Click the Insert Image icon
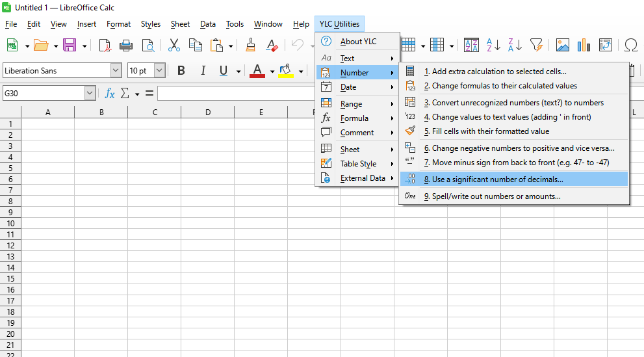The height and width of the screenshot is (357, 644). pyautogui.click(x=563, y=45)
